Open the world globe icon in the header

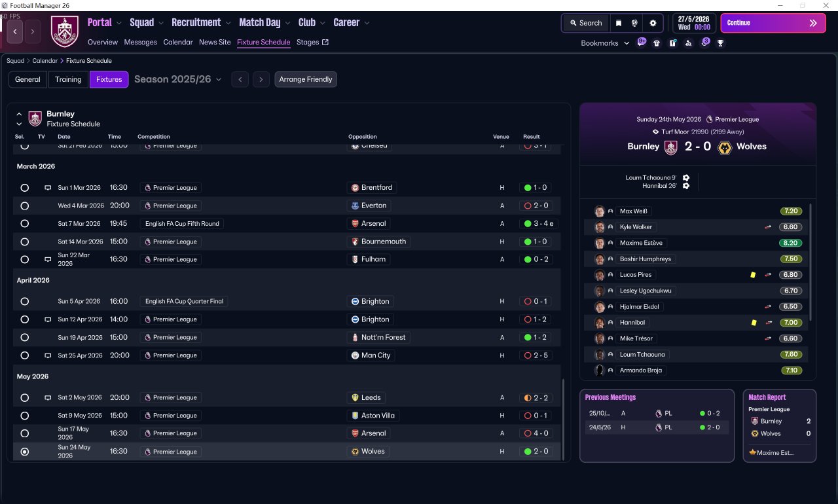click(634, 23)
